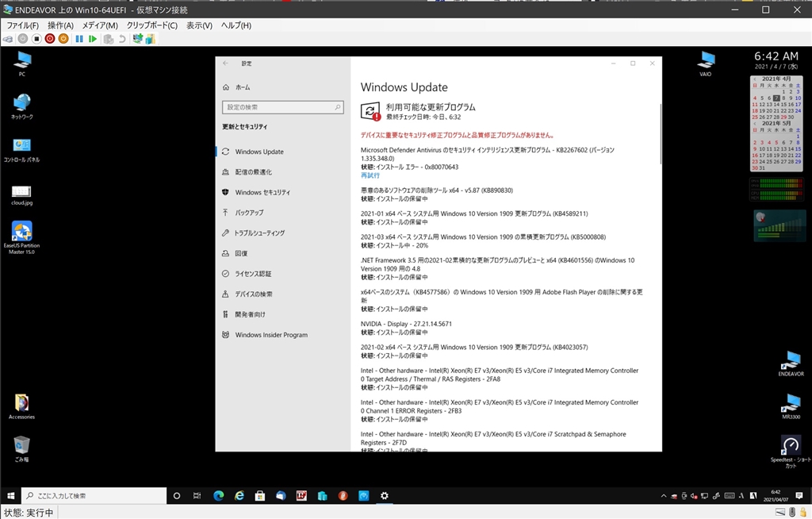The image size is (812, 519).
Task: Click the 再試行 retry link
Action: (370, 175)
